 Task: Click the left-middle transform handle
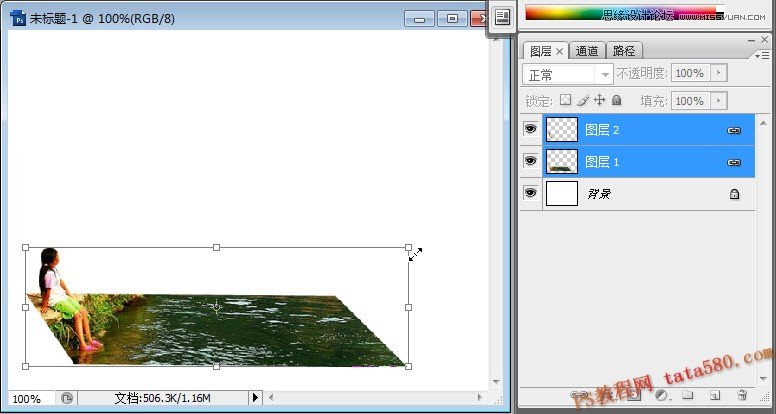[x=26, y=307]
